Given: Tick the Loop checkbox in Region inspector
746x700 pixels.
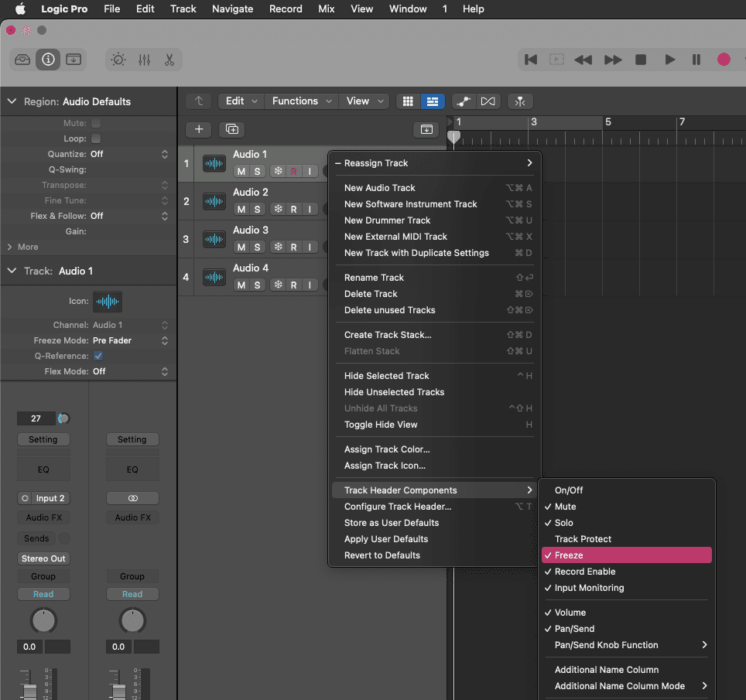Looking at the screenshot, I should tap(96, 139).
